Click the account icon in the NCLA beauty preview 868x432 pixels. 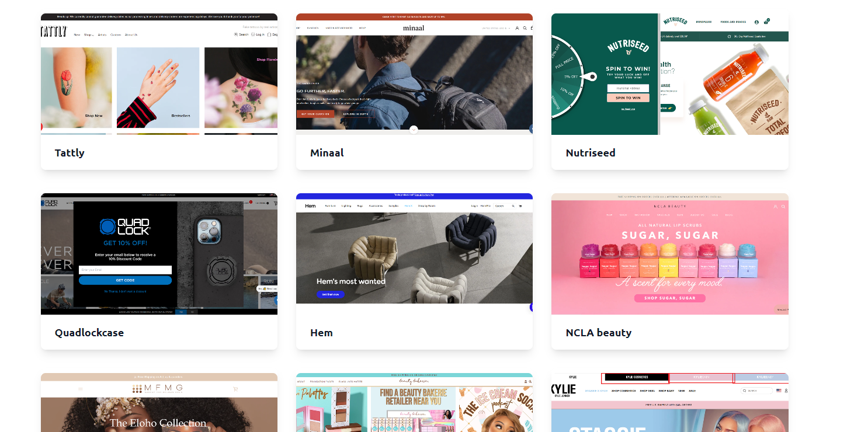point(776,206)
